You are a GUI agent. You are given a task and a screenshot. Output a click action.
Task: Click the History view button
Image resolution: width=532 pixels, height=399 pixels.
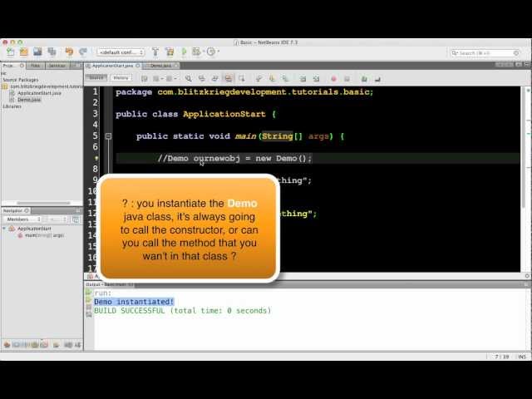point(121,78)
